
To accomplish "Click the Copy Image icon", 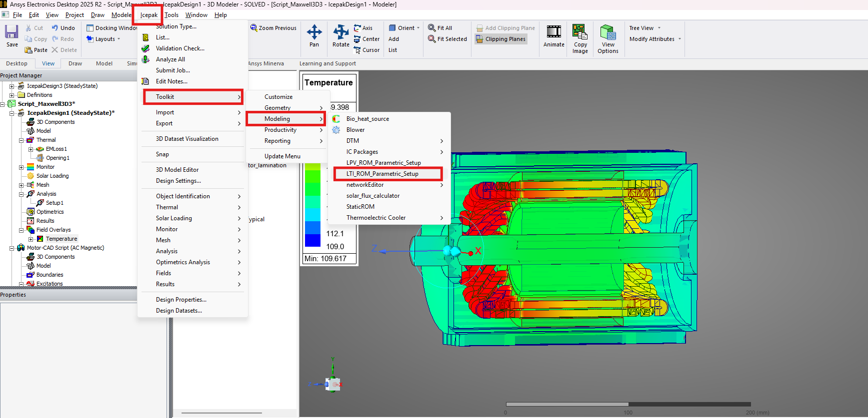I will click(x=580, y=32).
